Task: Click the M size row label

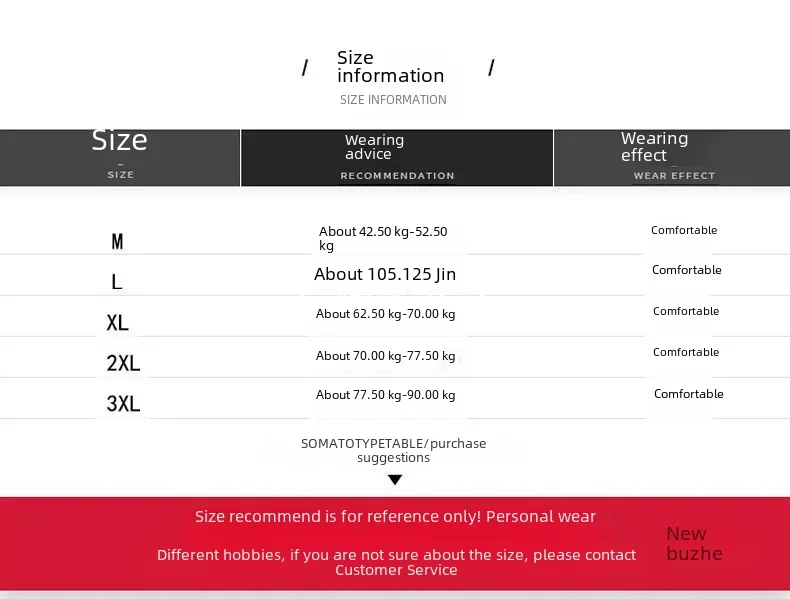Action: [x=117, y=242]
